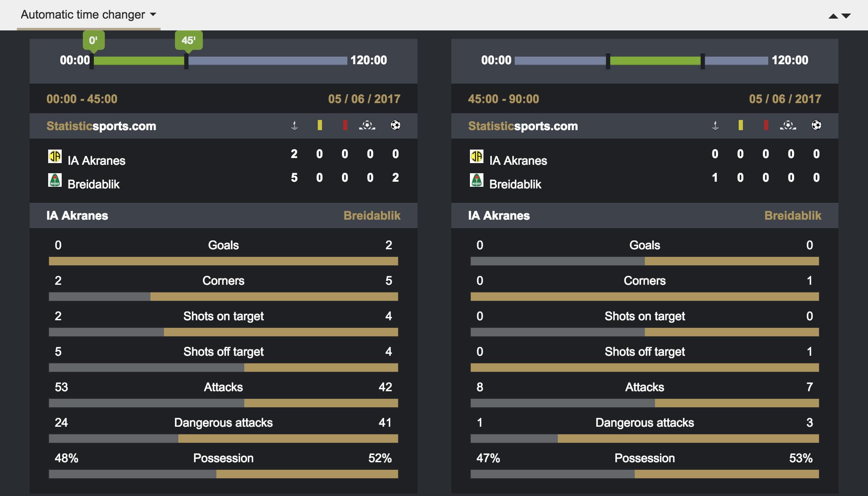The height and width of the screenshot is (496, 868).
Task: Select Breidablik header in left panel
Action: 372,215
